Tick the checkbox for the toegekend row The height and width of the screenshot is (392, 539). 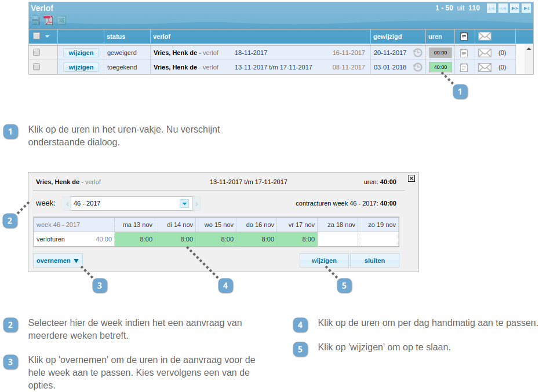37,67
